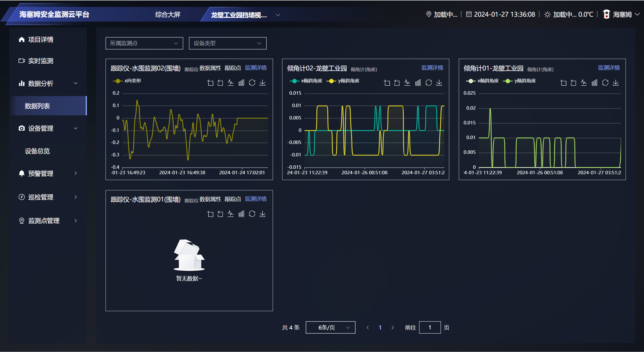Switch 跟踪仪-水围监测01 card to line view
This screenshot has width=644, height=352.
click(x=231, y=214)
